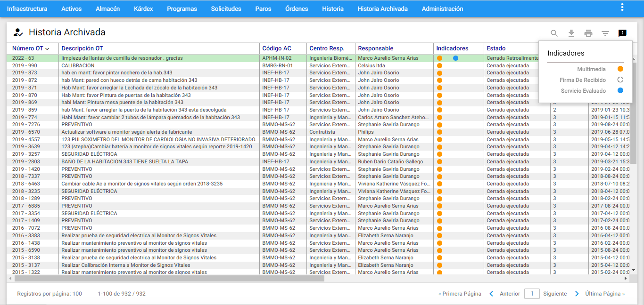Image resolution: width=644 pixels, height=305 pixels.
Task: Click the horizontal scrollbar right arrow
Action: pyautogui.click(x=626, y=278)
